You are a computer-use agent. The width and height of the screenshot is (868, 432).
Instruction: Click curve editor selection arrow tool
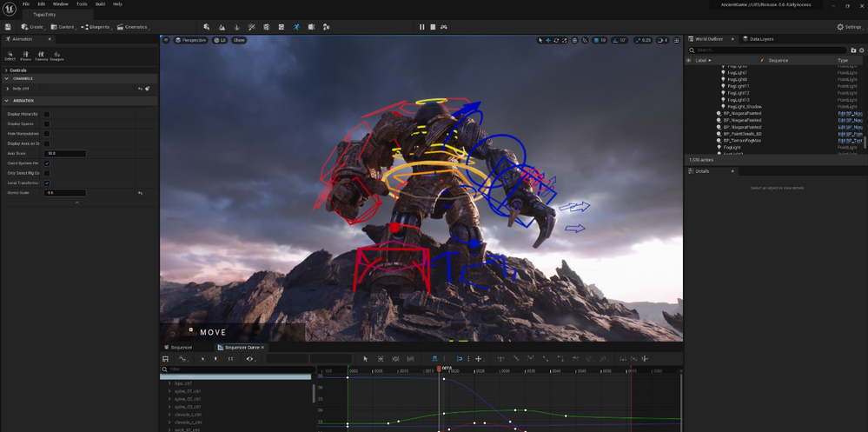point(365,359)
